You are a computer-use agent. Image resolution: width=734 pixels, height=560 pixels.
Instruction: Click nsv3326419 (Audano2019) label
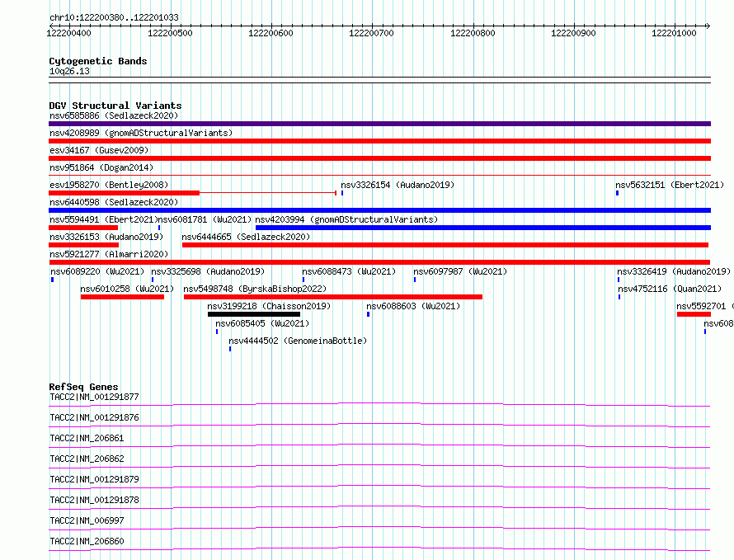coord(674,271)
